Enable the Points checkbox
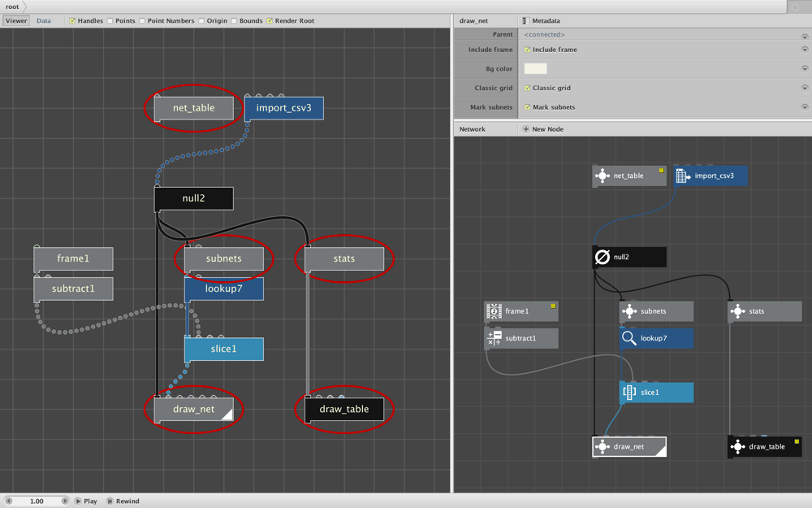This screenshot has width=812, height=508. pos(110,21)
